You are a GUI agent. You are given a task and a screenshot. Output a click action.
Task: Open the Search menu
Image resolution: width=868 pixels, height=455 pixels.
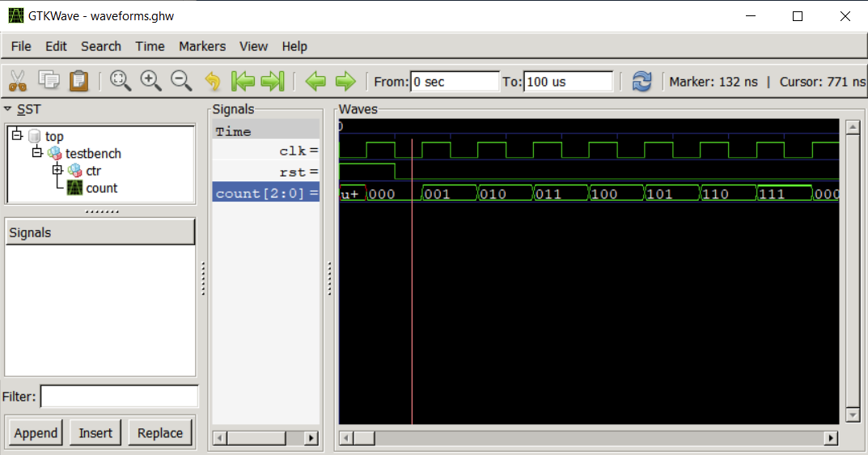[101, 46]
